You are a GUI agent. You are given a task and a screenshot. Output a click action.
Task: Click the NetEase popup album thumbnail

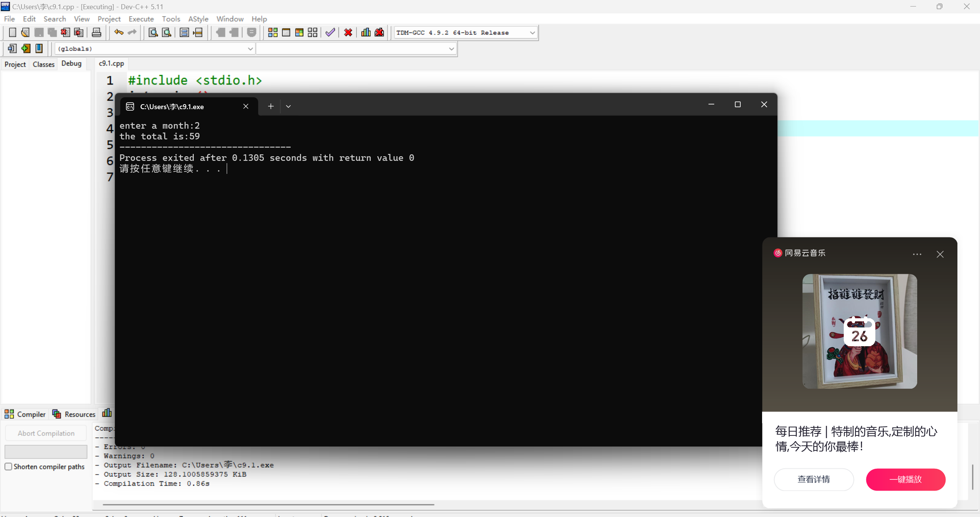(859, 331)
